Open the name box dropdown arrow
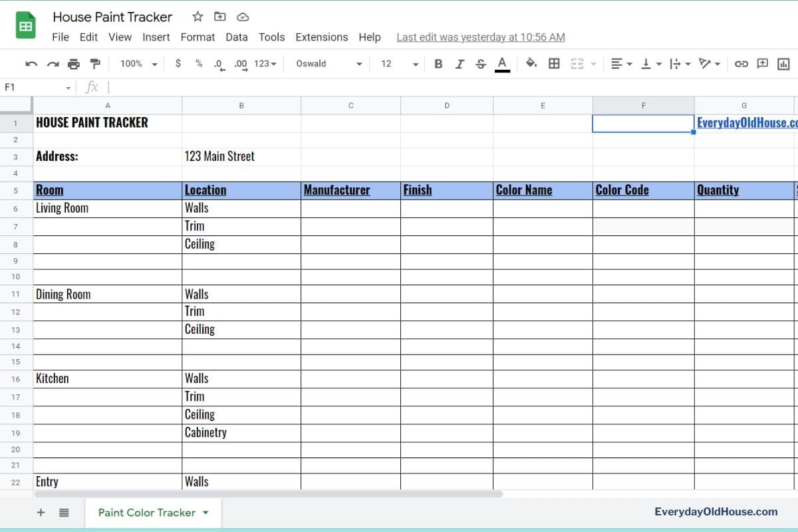Viewport: 798px width, 532px height. pos(68,88)
